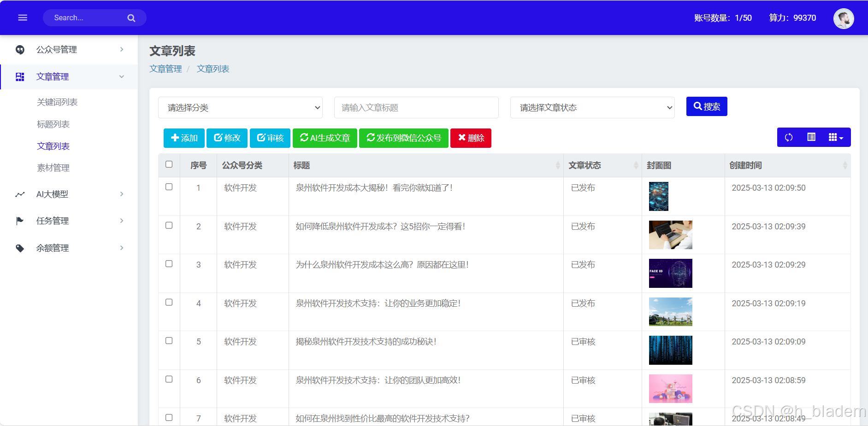Click the 算力: 99370 header text

coord(792,18)
